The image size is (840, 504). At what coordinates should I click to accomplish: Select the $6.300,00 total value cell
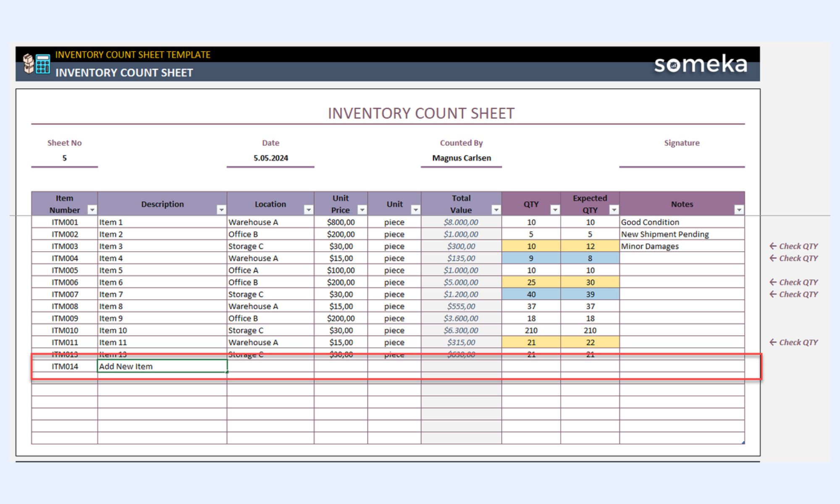click(462, 331)
